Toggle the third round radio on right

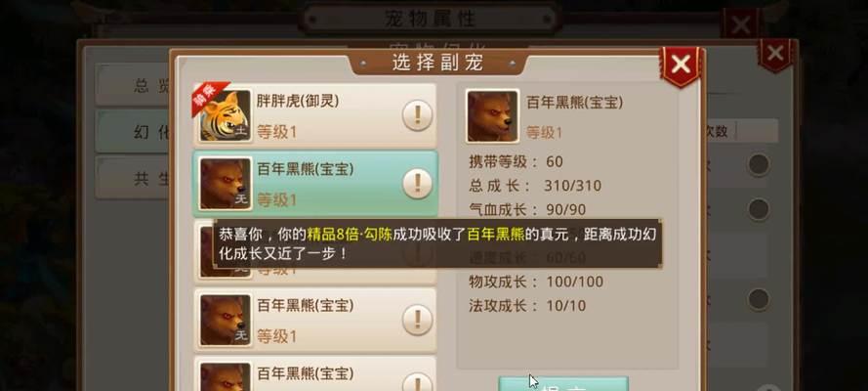tap(759, 299)
